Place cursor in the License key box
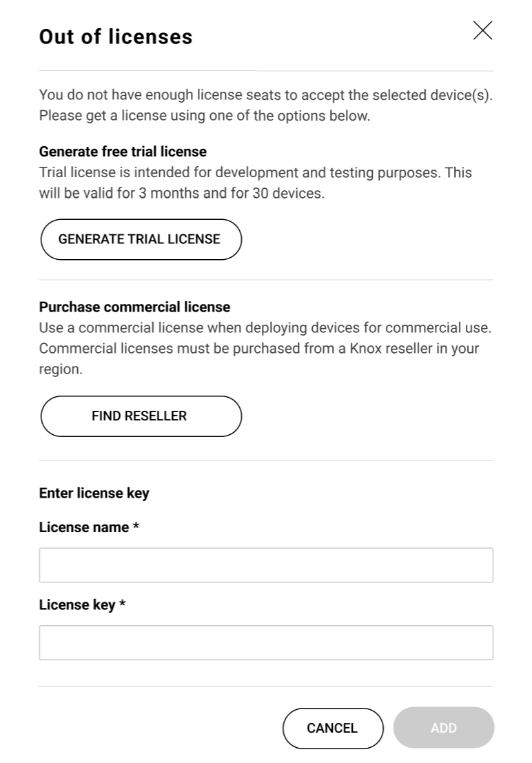 266,642
